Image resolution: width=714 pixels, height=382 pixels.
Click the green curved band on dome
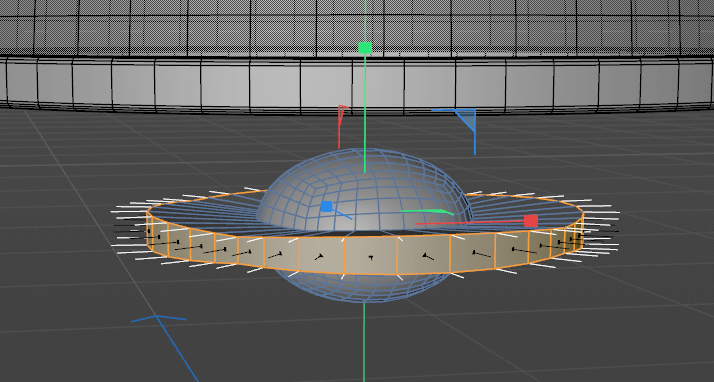(x=427, y=211)
